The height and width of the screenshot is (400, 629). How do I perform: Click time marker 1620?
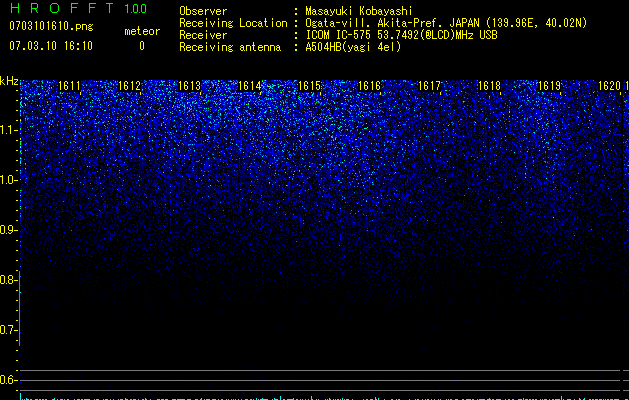(x=609, y=86)
